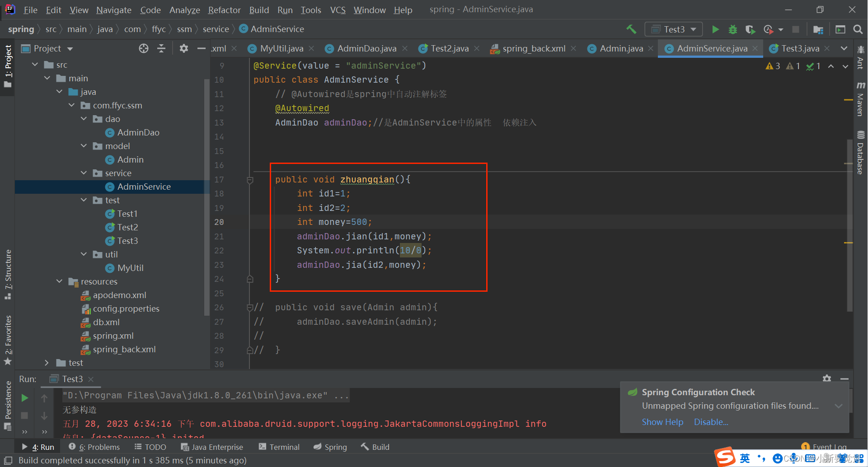Collapse the dao folder
Viewport: 868px width, 467px height.
click(84, 119)
